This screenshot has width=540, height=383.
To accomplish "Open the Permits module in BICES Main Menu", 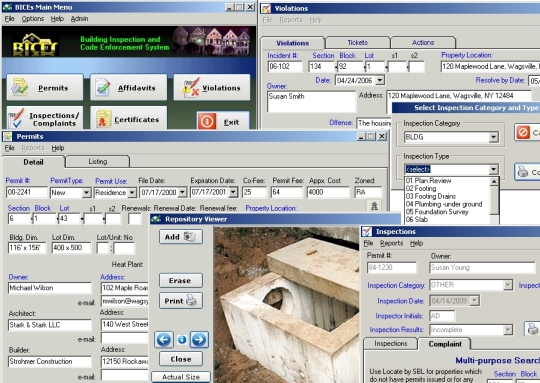I will 45,87.
